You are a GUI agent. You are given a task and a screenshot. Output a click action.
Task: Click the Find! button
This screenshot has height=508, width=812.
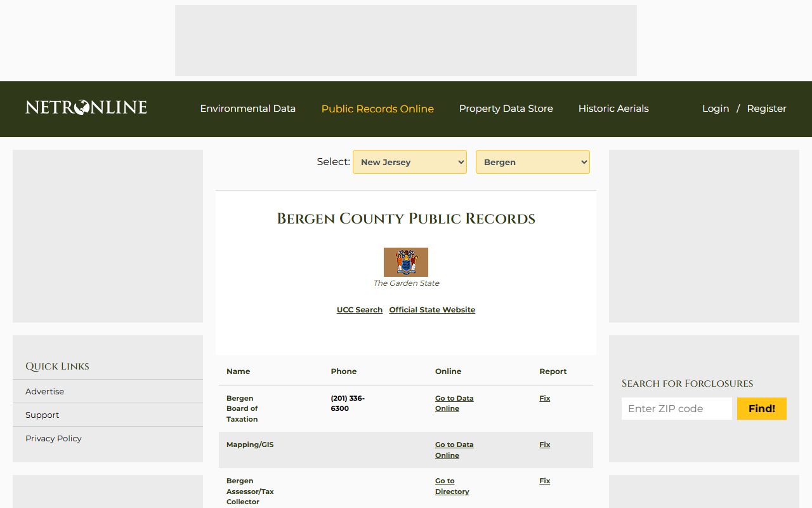point(762,408)
